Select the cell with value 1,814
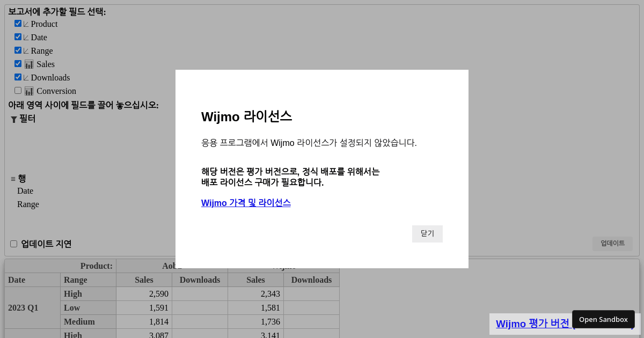Viewport: 644px width, 338px height. (x=144, y=322)
